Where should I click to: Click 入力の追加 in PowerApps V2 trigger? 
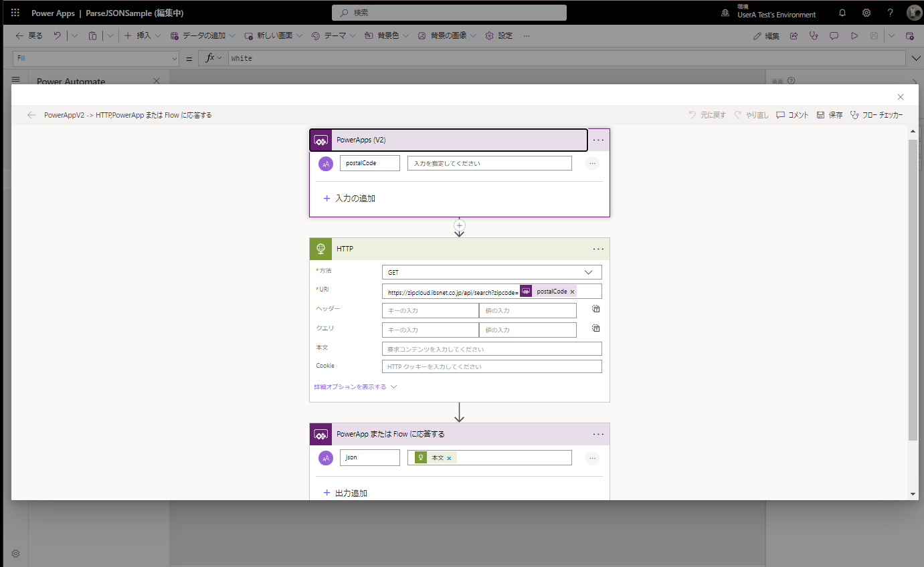355,198
